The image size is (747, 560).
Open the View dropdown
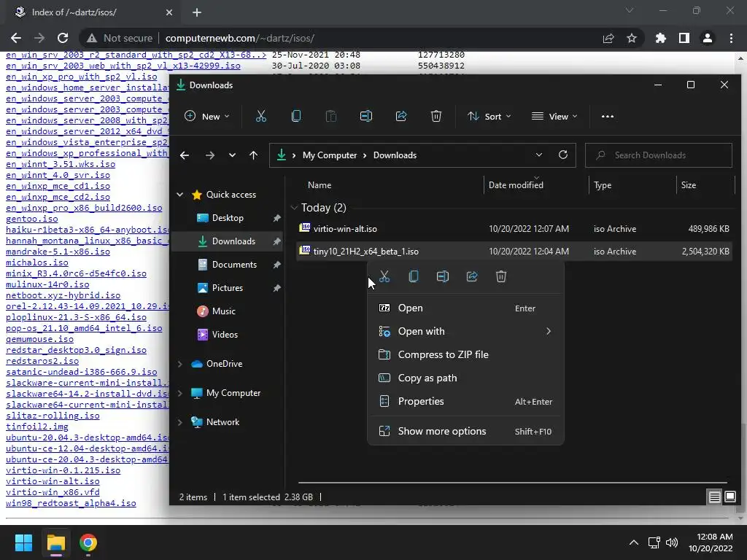point(554,116)
